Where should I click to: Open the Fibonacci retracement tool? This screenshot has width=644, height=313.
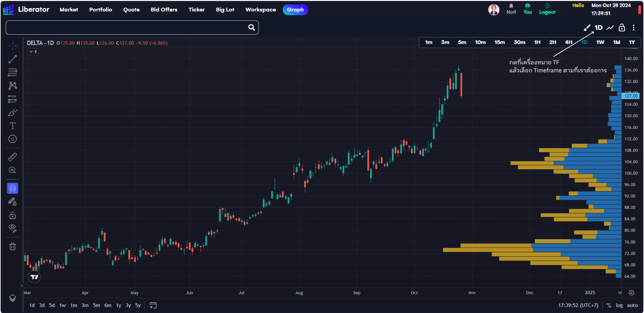13,72
